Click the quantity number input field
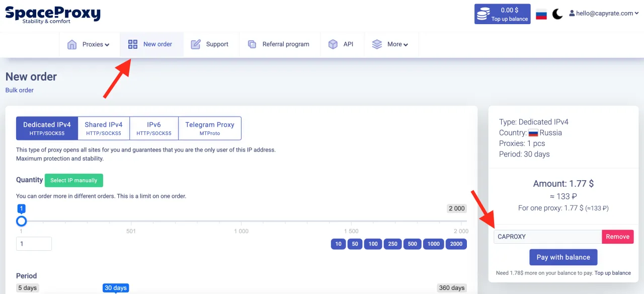Viewport: 644px width, 294px height. [34, 244]
